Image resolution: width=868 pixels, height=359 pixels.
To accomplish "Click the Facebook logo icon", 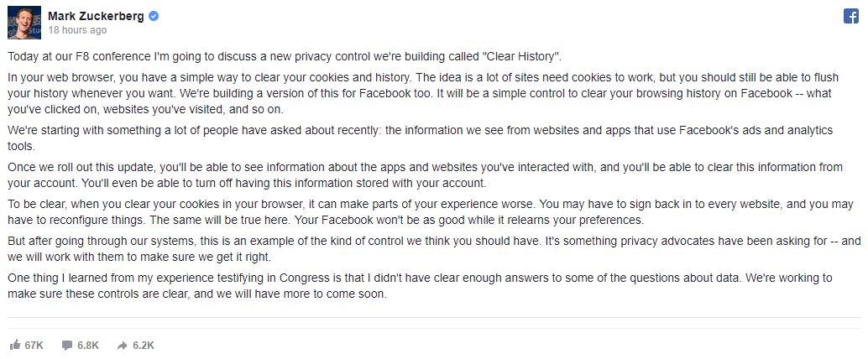I will click(x=851, y=16).
